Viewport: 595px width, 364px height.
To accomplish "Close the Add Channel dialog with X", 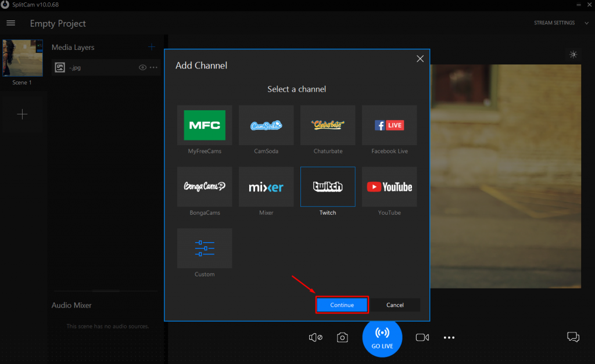I will tap(420, 59).
